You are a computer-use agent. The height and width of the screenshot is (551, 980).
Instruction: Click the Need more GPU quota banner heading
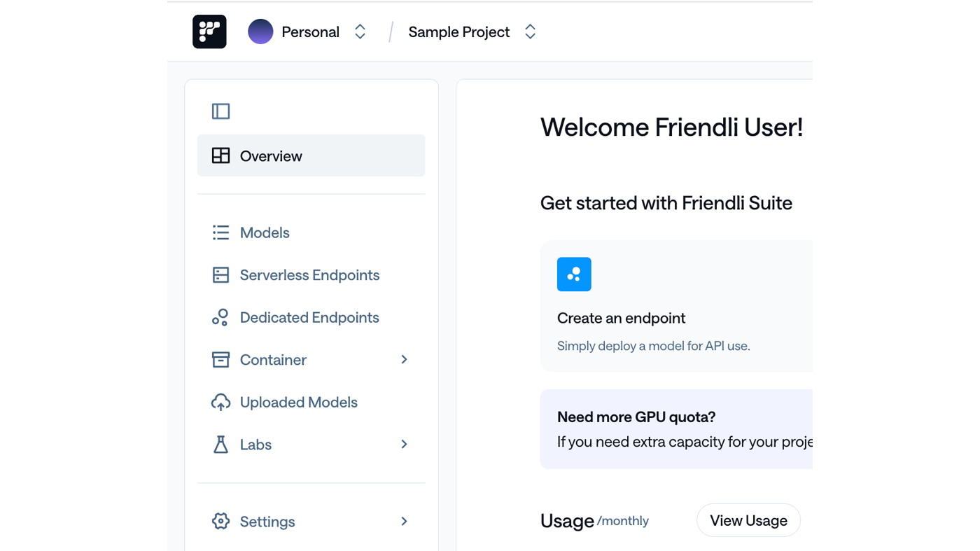(x=636, y=417)
